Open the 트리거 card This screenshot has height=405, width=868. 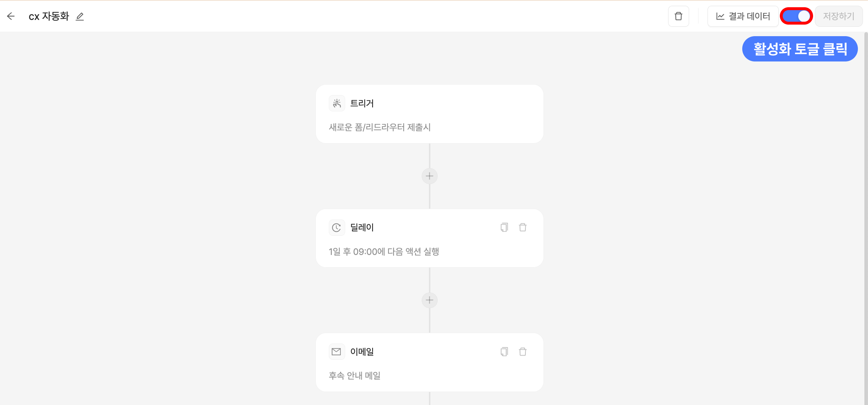(x=429, y=114)
